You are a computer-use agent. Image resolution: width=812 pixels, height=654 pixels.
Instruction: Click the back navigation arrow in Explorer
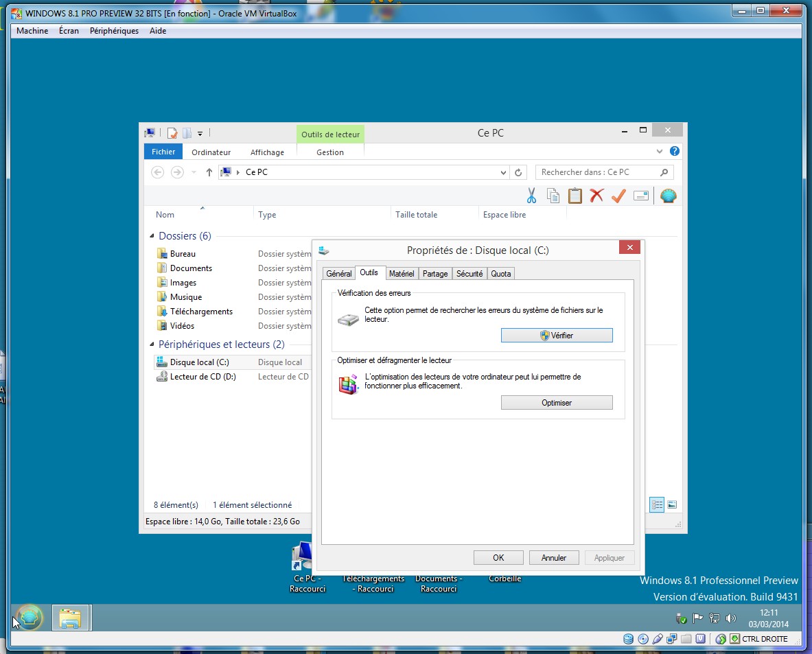[x=157, y=172]
